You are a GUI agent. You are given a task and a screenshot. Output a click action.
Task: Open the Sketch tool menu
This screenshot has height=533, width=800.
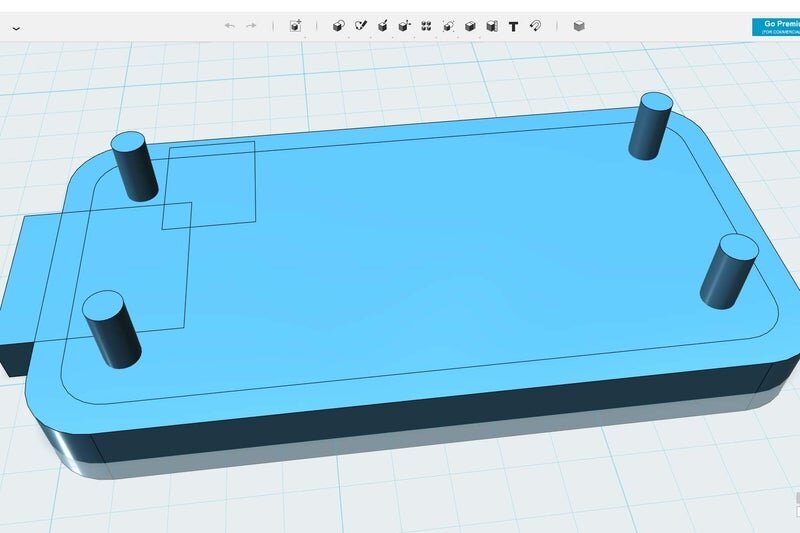361,26
